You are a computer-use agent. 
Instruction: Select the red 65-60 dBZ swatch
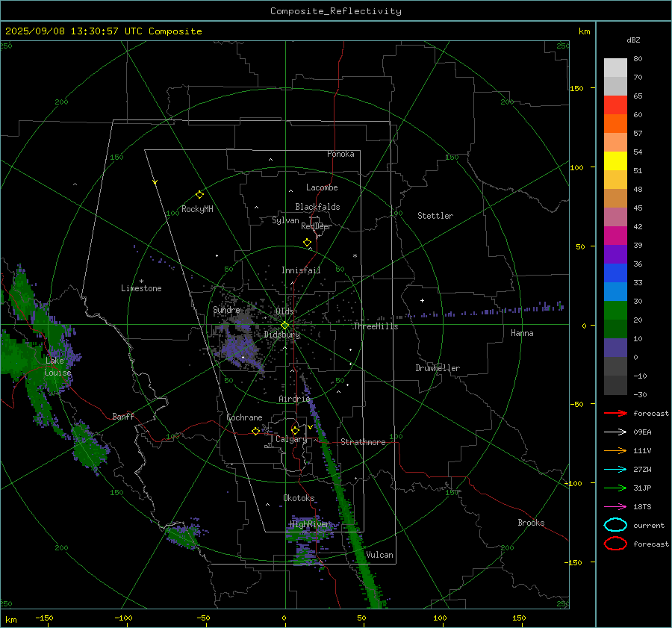pyautogui.click(x=615, y=105)
